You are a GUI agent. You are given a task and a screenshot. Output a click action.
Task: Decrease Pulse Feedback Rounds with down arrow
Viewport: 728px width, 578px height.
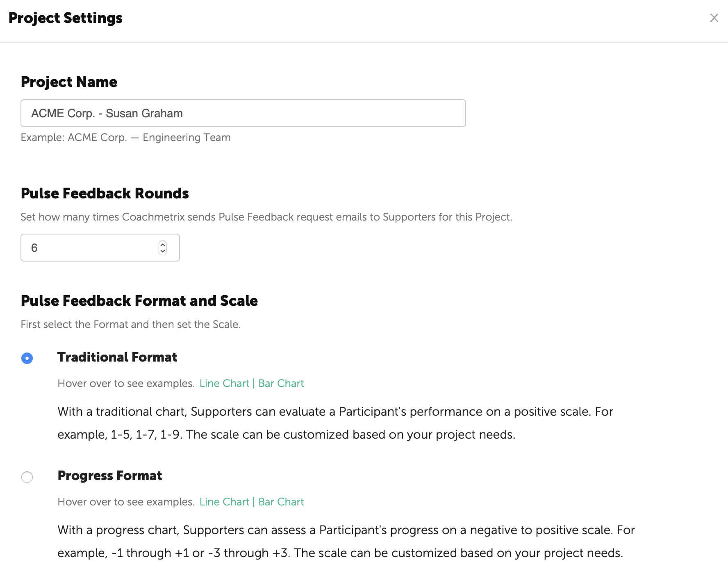[163, 251]
